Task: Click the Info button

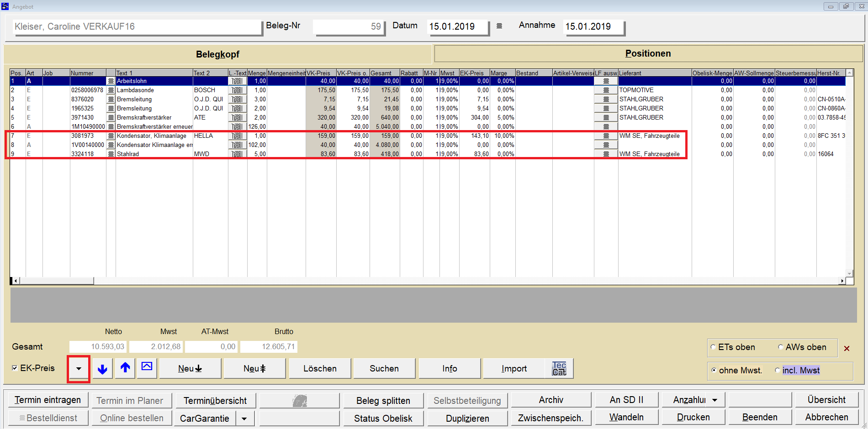Action: click(450, 369)
